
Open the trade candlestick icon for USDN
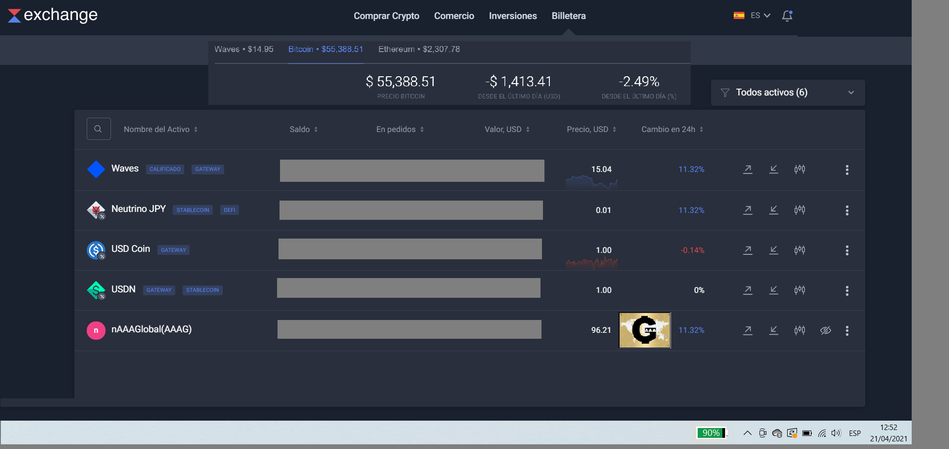(x=799, y=290)
